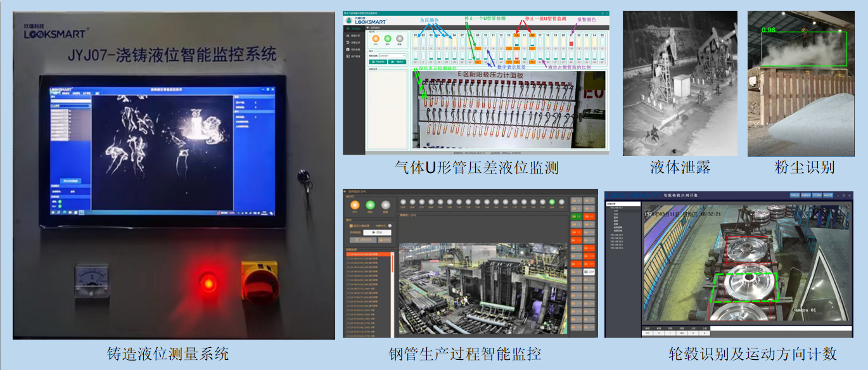Click the trash clear-alarm button in steel pipe monitor
Screen dimensions: 868x370
(364, 240)
